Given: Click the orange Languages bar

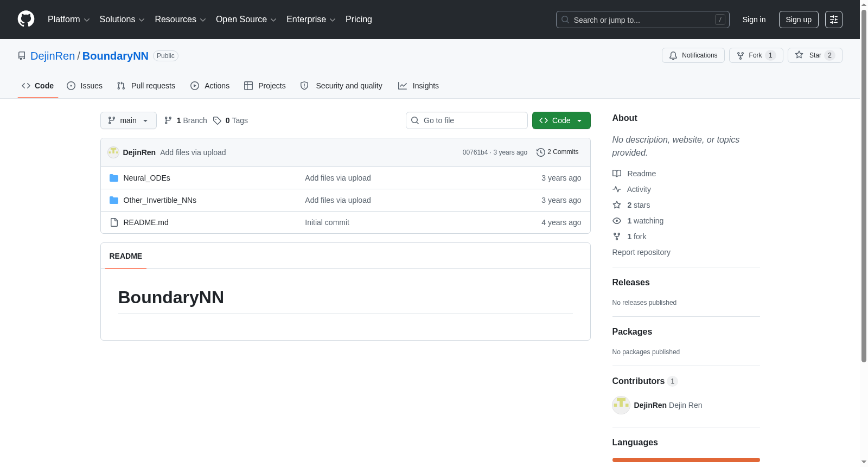Looking at the screenshot, I should pyautogui.click(x=686, y=460).
